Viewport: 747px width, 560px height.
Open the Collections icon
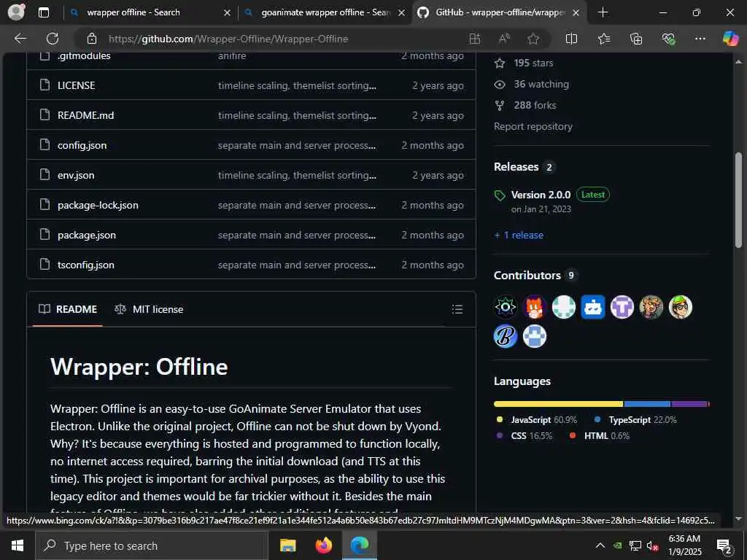pyautogui.click(x=636, y=39)
